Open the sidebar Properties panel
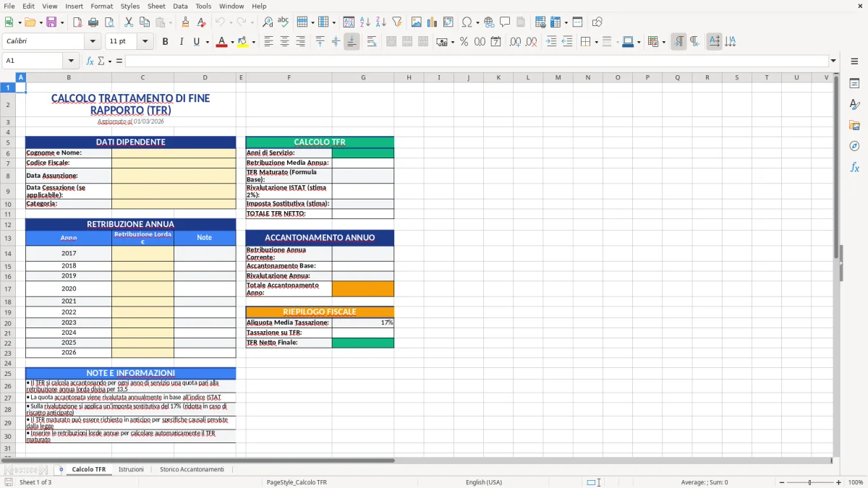This screenshot has width=868, height=488. tap(854, 84)
